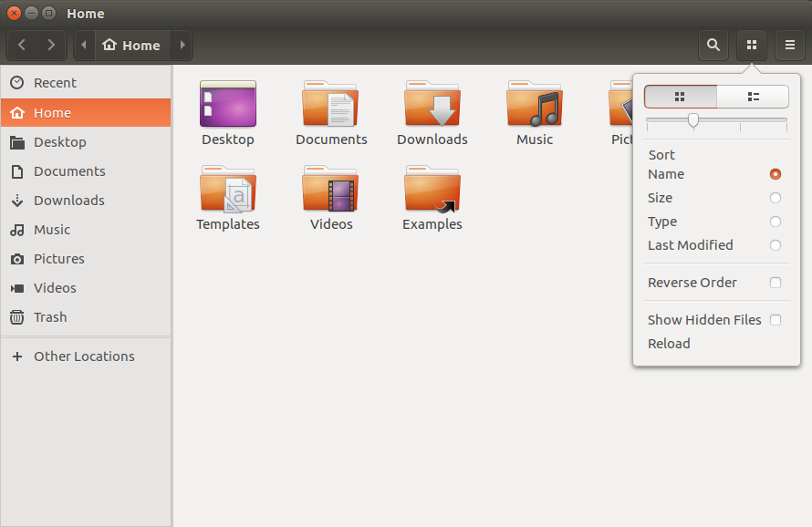Close the view options dropdown button
Viewport: 812px width, 527px height.
tap(752, 45)
